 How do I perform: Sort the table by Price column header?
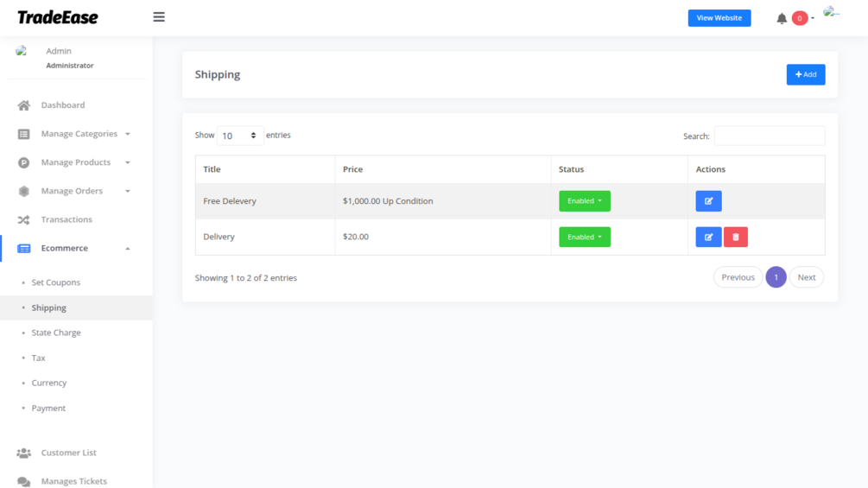[353, 169]
